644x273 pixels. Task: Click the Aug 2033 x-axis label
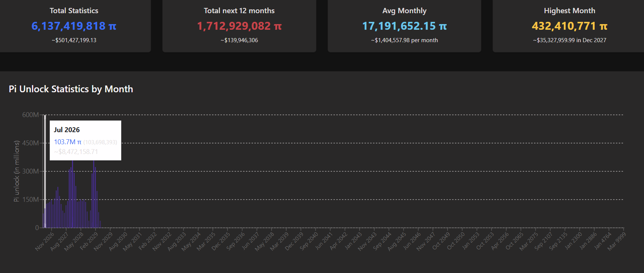click(x=177, y=241)
